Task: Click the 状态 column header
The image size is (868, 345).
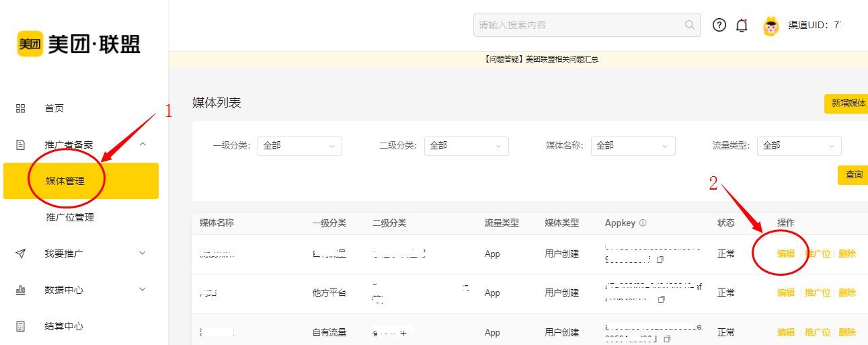Action: click(x=726, y=223)
